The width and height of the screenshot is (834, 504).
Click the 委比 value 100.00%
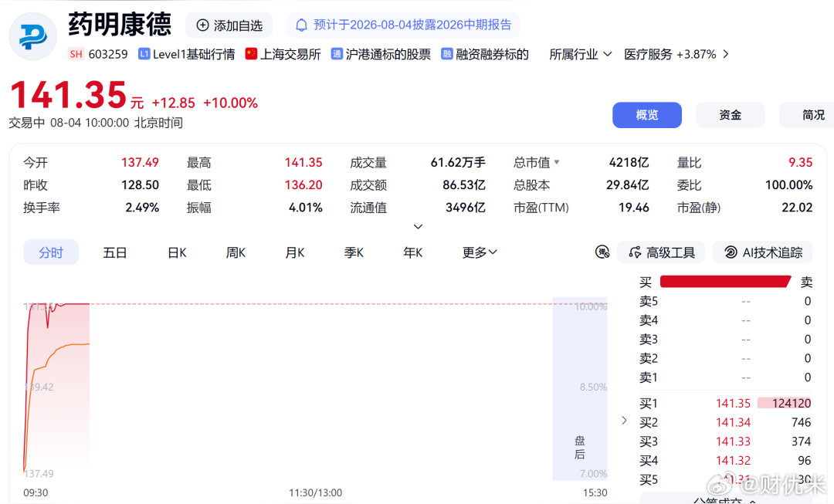click(x=788, y=184)
